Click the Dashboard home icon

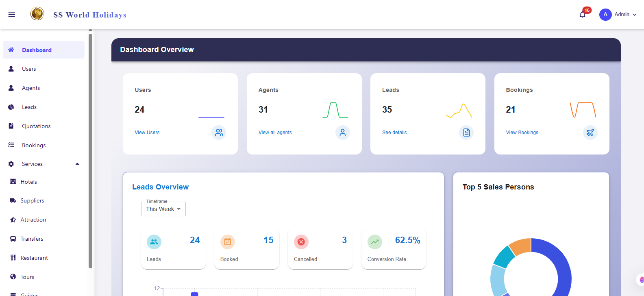point(11,50)
